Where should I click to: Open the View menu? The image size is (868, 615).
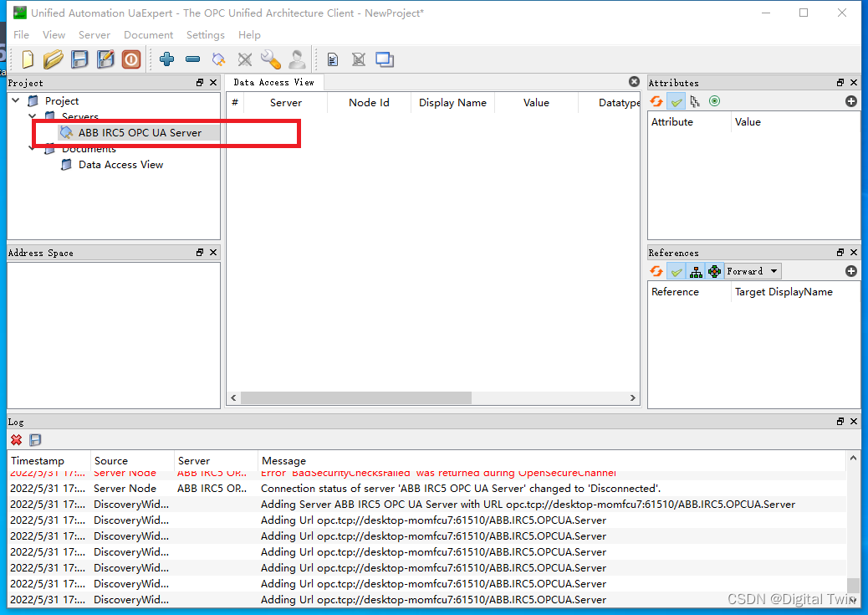(x=54, y=34)
